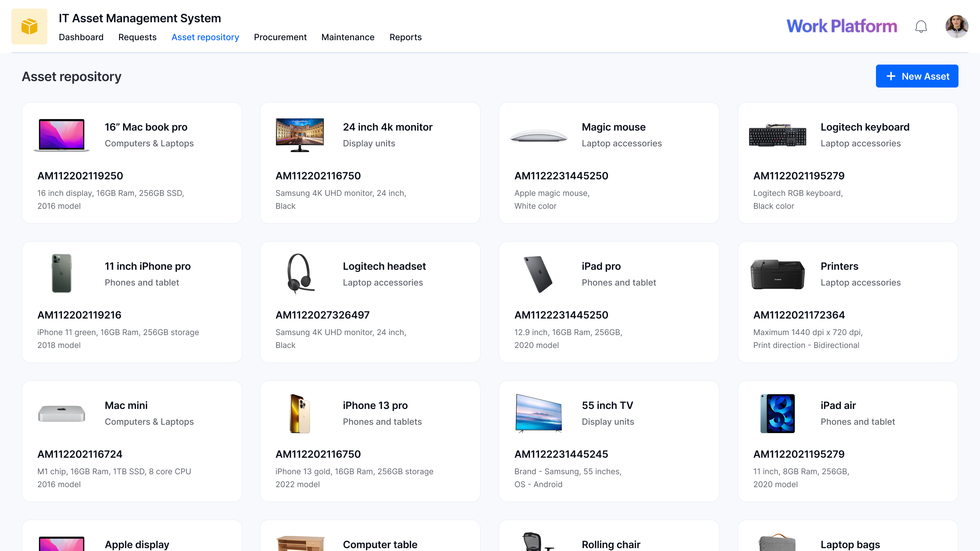980x551 pixels.
Task: Open the Apple display card title
Action: [x=137, y=545]
